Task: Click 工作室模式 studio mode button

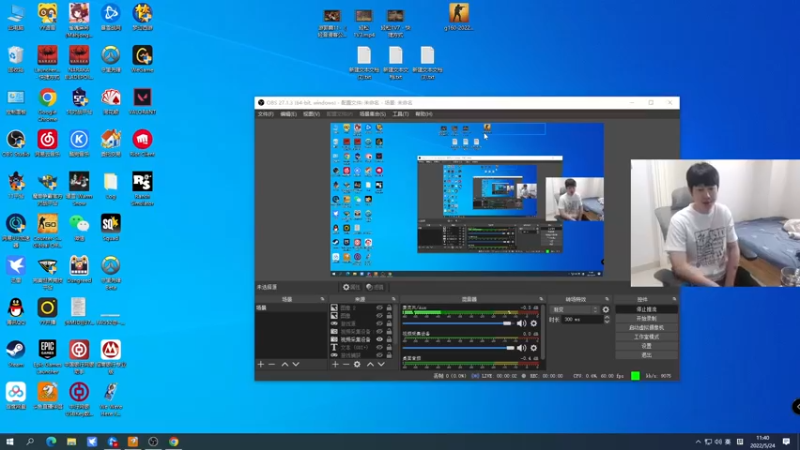Action: point(646,337)
